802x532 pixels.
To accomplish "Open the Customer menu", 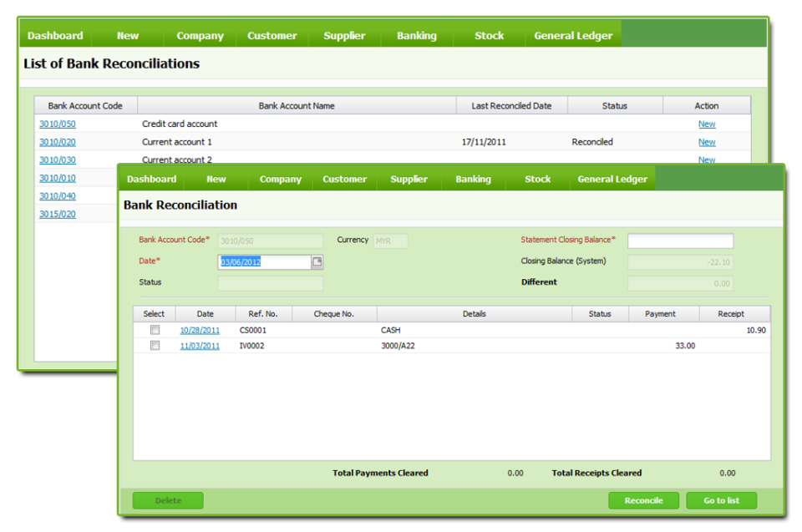I will [x=344, y=179].
